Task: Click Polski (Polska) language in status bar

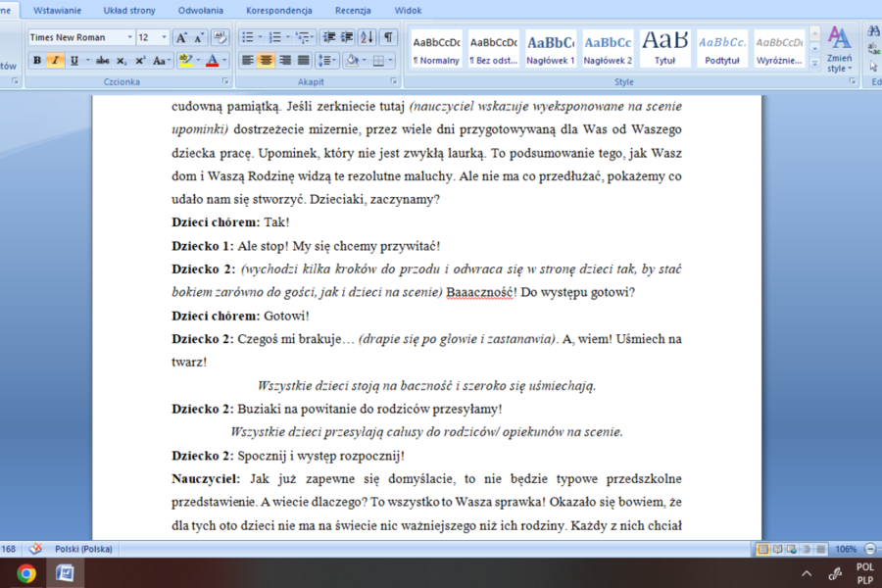Action: (x=81, y=548)
